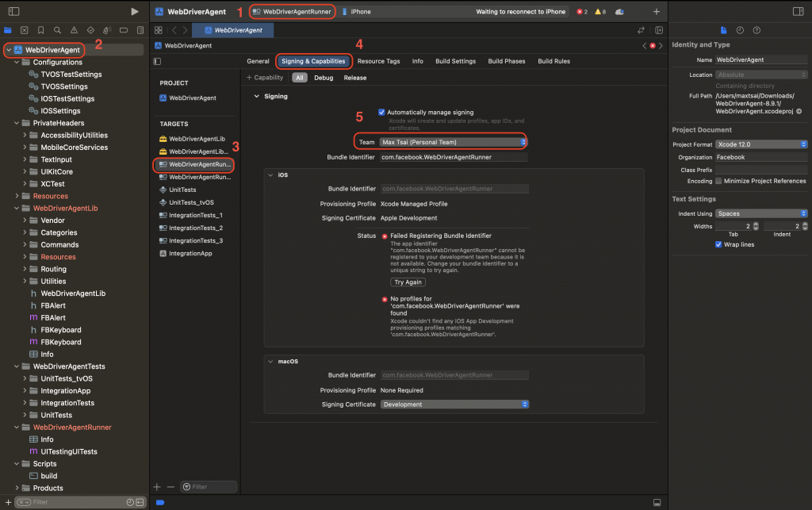Click the editor swap arrows icon
Viewport: 812px width, 510px height.
[641, 30]
